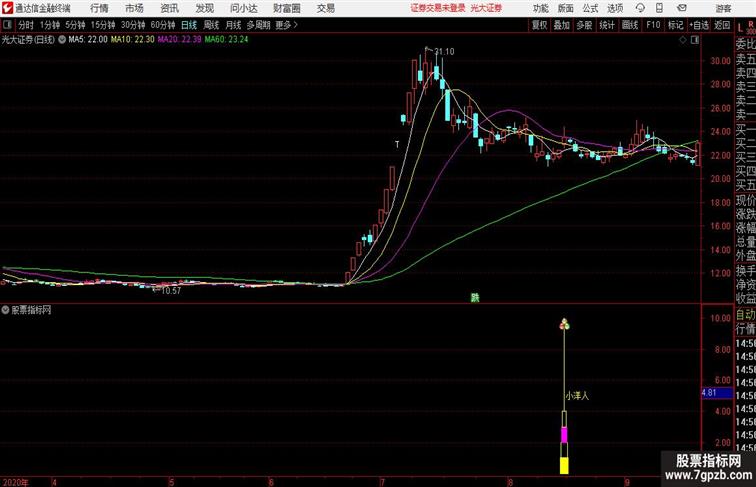Open the 选项 menu
Screen dimensions: 756x487
click(x=615, y=8)
